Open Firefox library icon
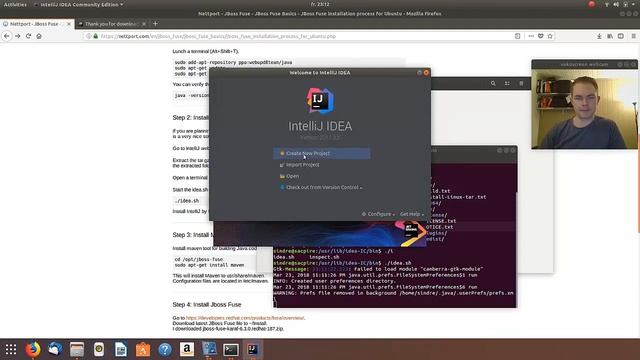Viewport: 640px width, 360px height. tap(610, 36)
